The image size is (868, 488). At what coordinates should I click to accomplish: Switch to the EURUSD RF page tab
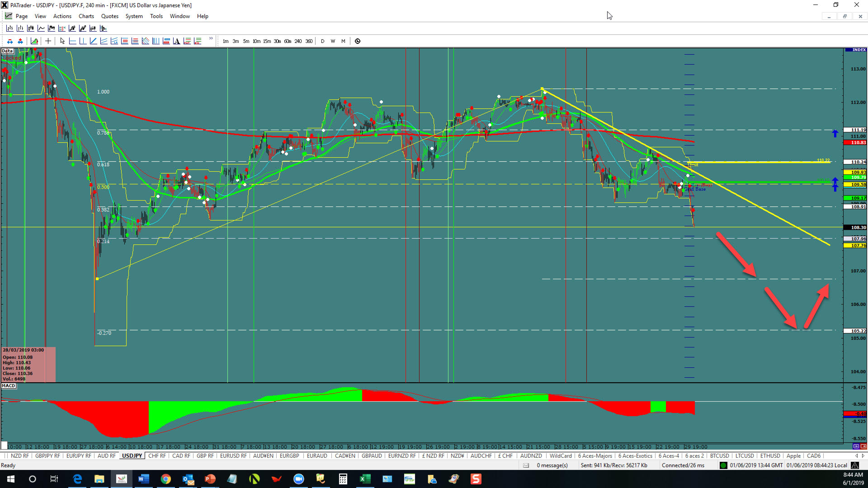tap(233, 456)
